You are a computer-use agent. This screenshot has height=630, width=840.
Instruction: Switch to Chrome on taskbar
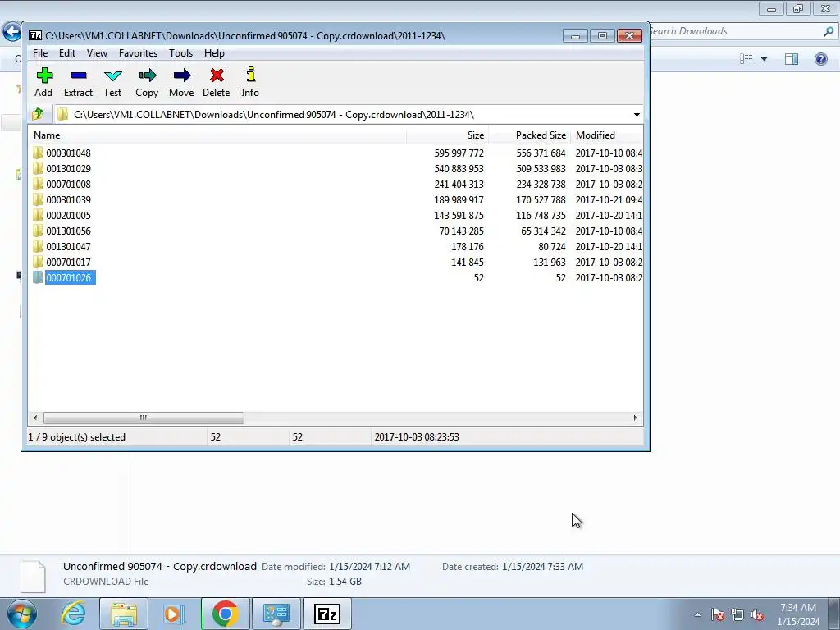click(x=225, y=614)
